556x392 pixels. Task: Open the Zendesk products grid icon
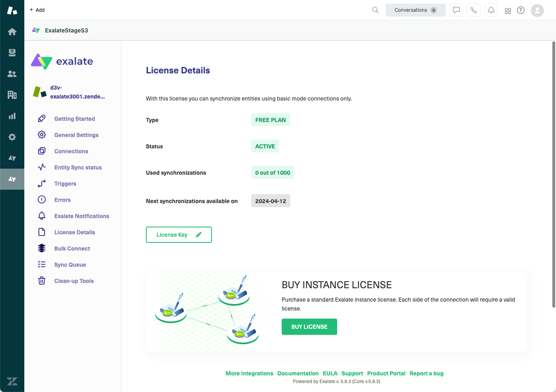coord(508,11)
